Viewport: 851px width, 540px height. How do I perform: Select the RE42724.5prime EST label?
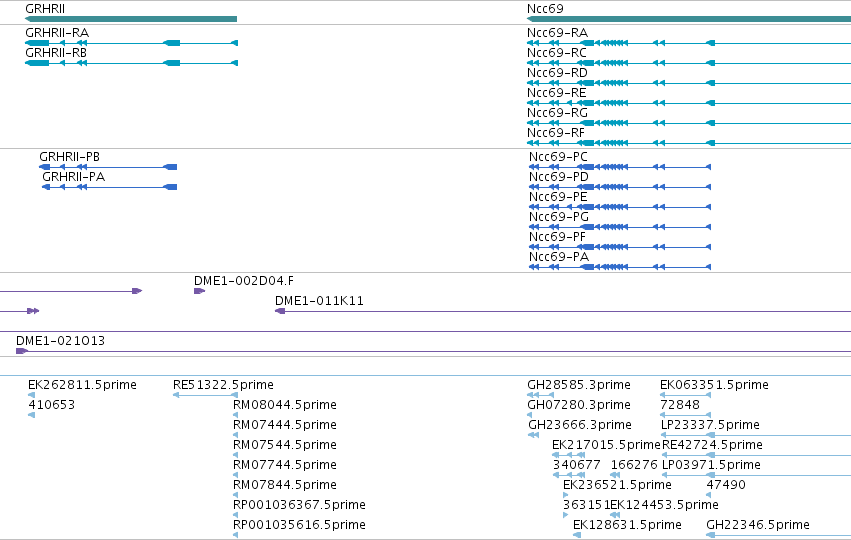point(712,445)
